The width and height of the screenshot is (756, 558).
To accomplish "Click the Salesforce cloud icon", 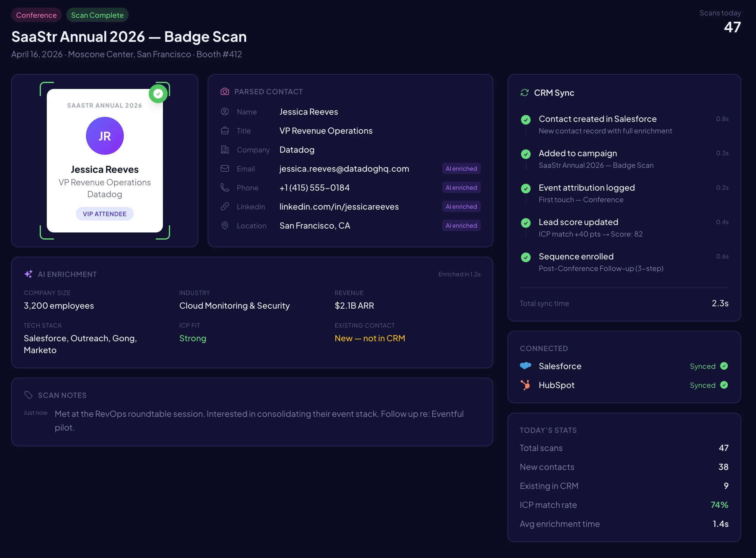I will [x=526, y=366].
